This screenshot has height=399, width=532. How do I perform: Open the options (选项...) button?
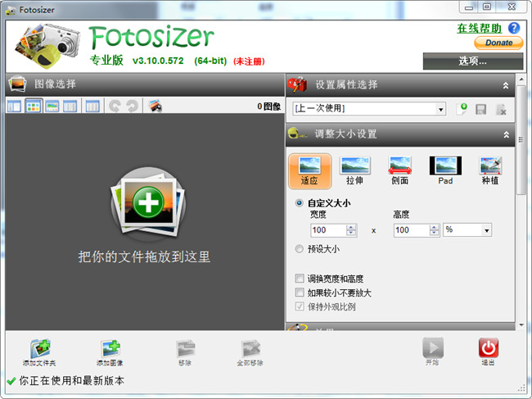472,61
